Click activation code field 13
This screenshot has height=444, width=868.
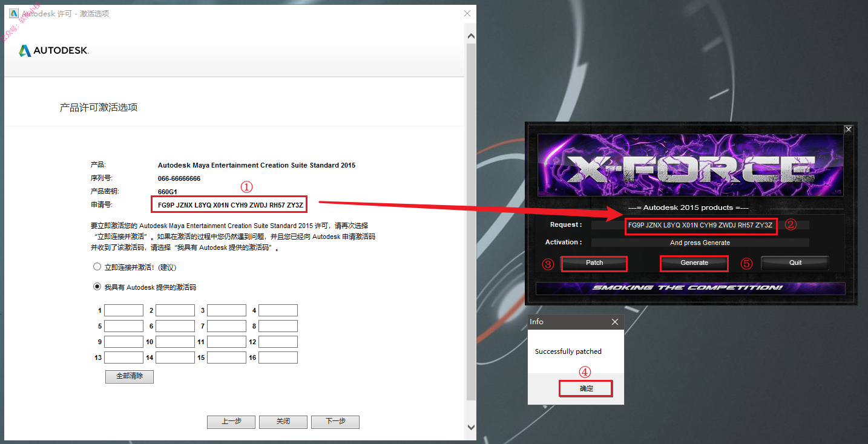click(x=123, y=357)
